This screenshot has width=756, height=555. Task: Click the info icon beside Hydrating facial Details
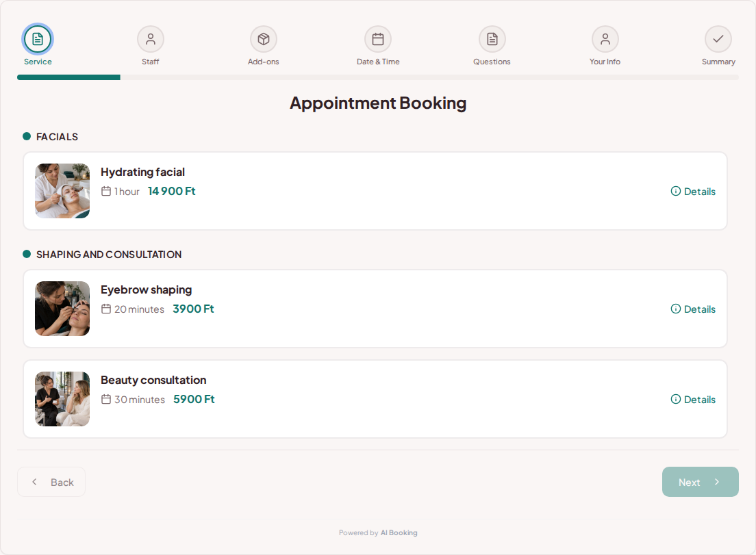tap(676, 191)
